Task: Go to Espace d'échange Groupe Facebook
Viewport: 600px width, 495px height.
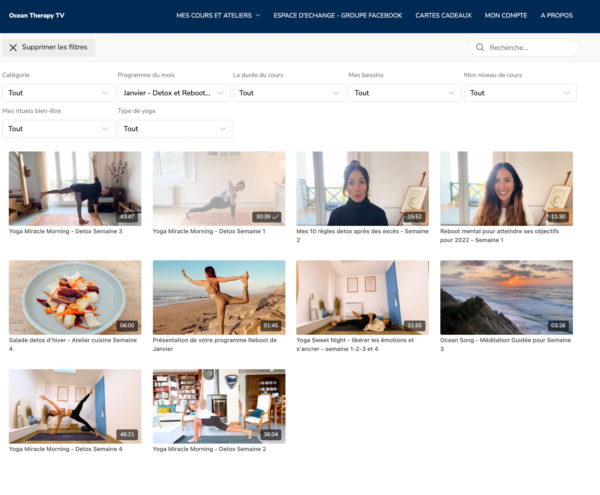Action: pos(337,15)
